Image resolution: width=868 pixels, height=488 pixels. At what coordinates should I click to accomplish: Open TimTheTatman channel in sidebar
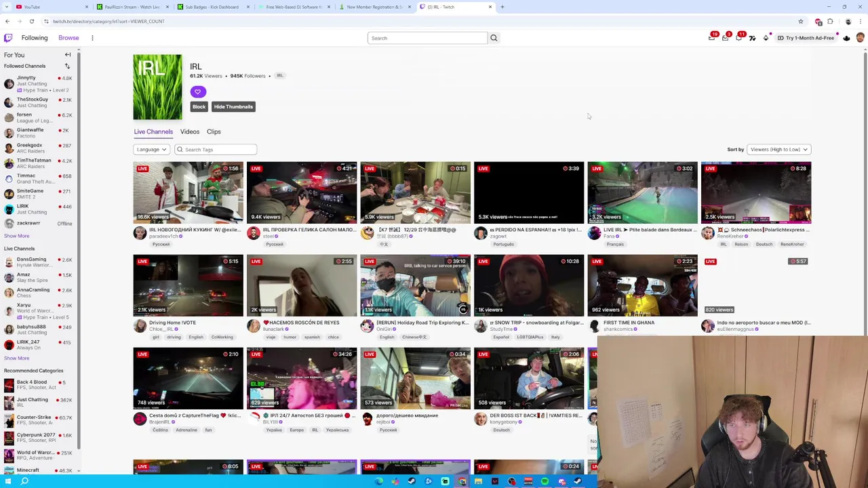(x=39, y=163)
